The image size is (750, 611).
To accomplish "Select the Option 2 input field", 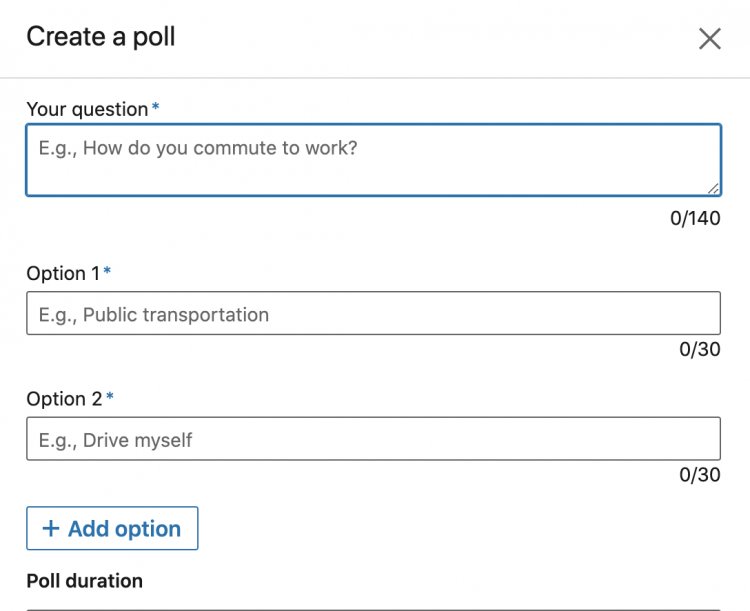I will [x=374, y=438].
